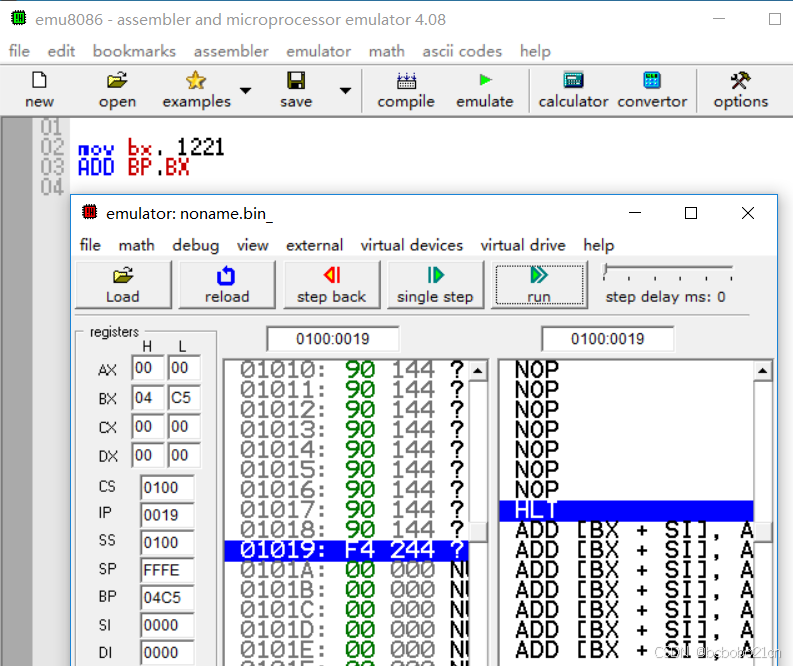The height and width of the screenshot is (666, 793).
Task: Click the AX high byte field
Action: coord(148,368)
